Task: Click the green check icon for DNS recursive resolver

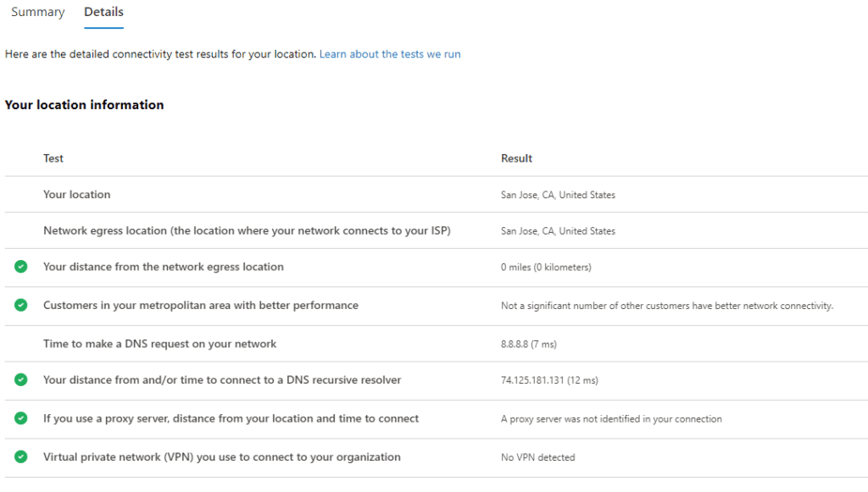Action: click(20, 380)
